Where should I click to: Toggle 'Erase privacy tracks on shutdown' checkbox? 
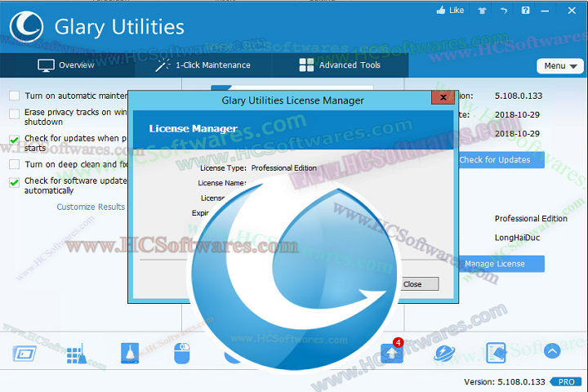tap(14, 114)
